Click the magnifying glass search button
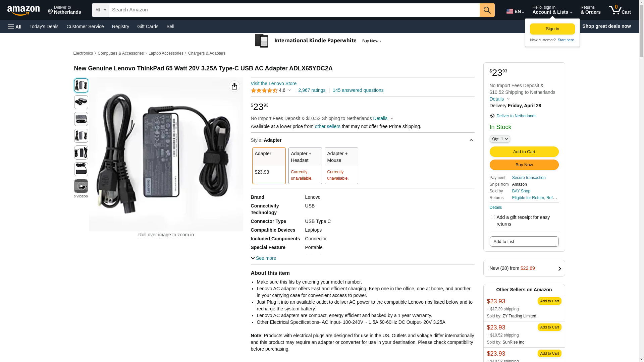 (x=487, y=10)
